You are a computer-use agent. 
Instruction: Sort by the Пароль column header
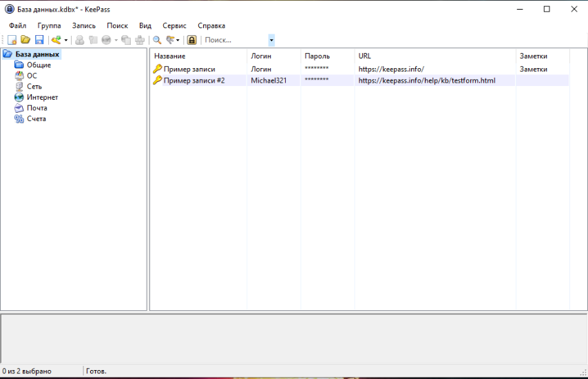coord(327,56)
